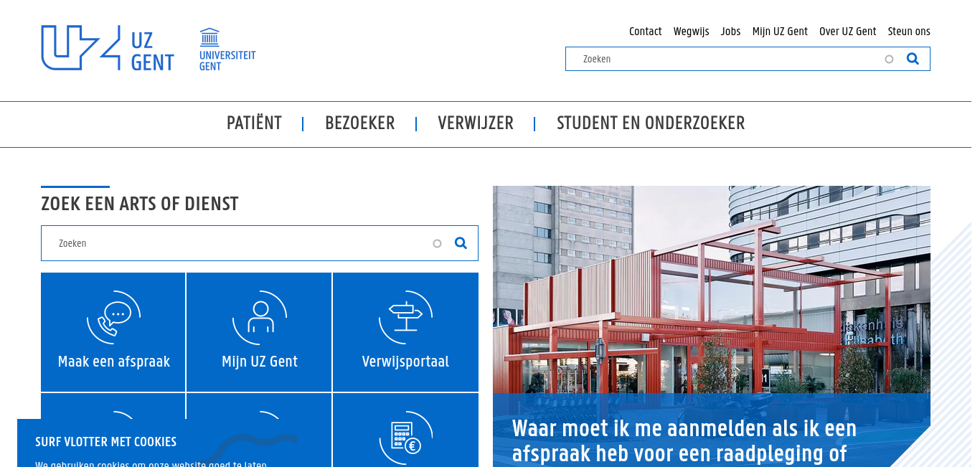This screenshot has width=980, height=467.
Task: Open the 'Waar moet ik me aanmelden' headline
Action: click(684, 441)
